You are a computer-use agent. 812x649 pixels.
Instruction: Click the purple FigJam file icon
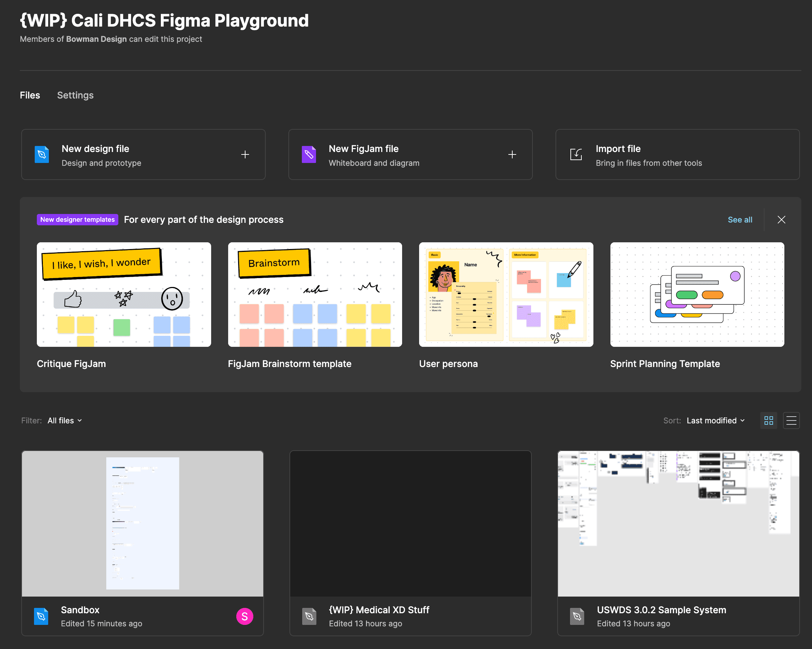point(309,154)
